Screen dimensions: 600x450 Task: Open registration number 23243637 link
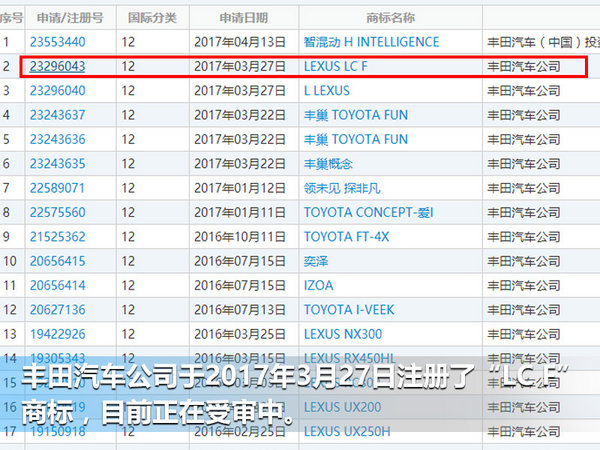click(x=57, y=115)
